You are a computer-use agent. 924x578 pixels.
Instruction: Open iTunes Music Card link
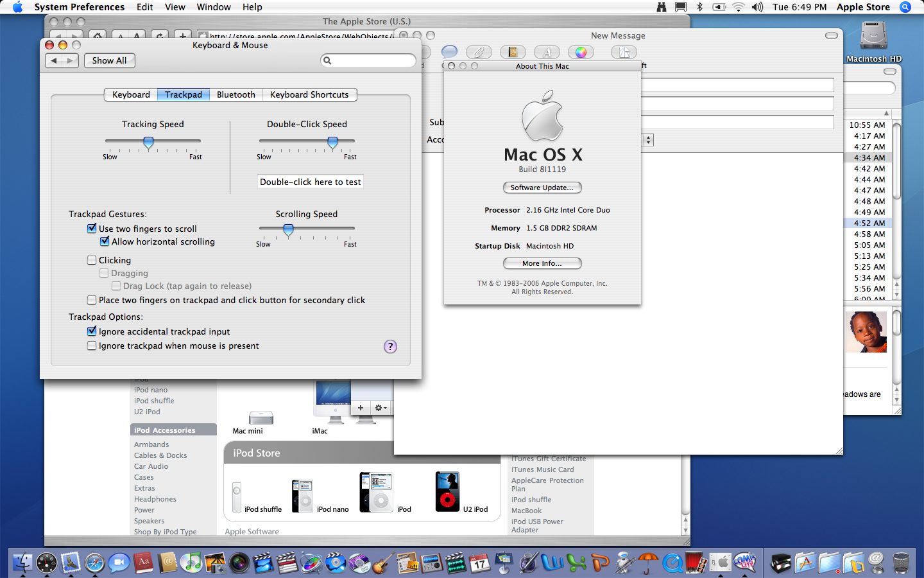543,469
